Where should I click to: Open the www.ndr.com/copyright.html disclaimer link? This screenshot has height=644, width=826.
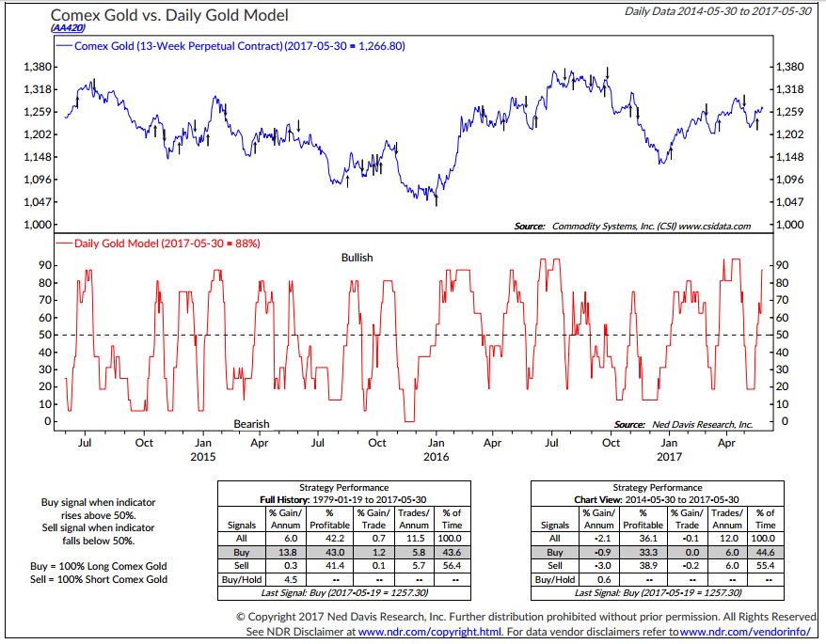430,632
